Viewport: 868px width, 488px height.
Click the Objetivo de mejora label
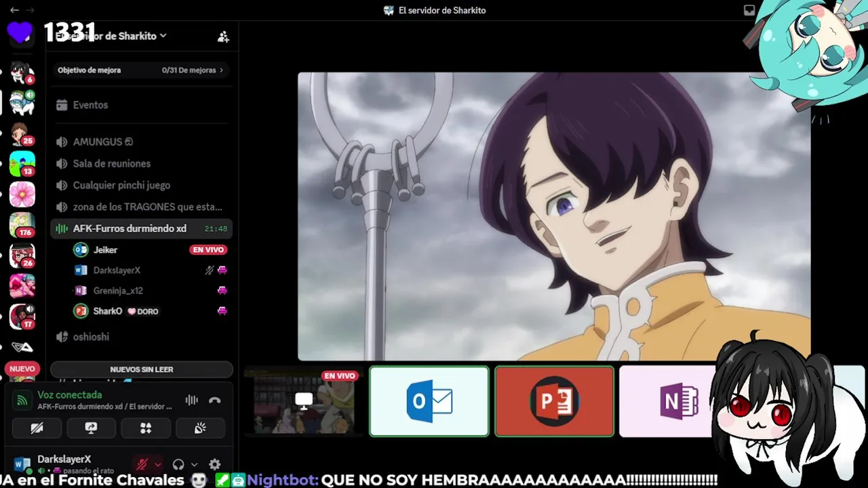(89, 70)
